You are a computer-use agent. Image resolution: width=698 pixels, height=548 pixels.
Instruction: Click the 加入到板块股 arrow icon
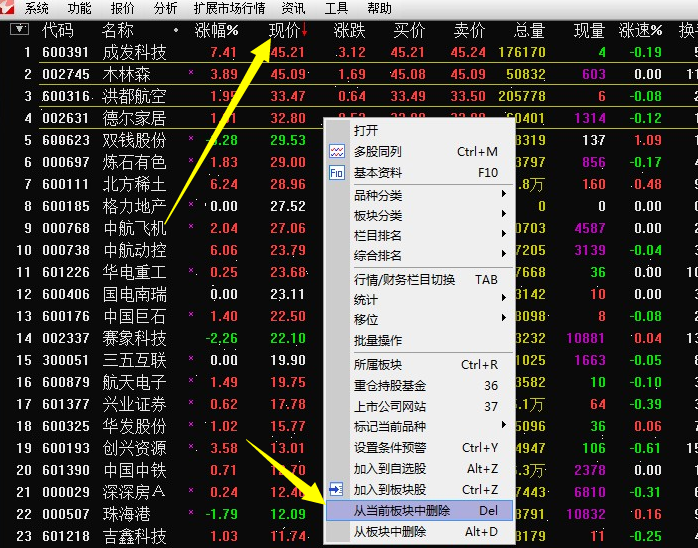(x=336, y=489)
